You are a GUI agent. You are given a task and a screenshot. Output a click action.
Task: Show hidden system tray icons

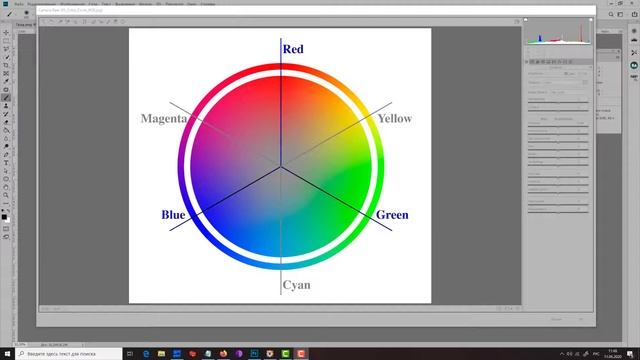point(562,354)
